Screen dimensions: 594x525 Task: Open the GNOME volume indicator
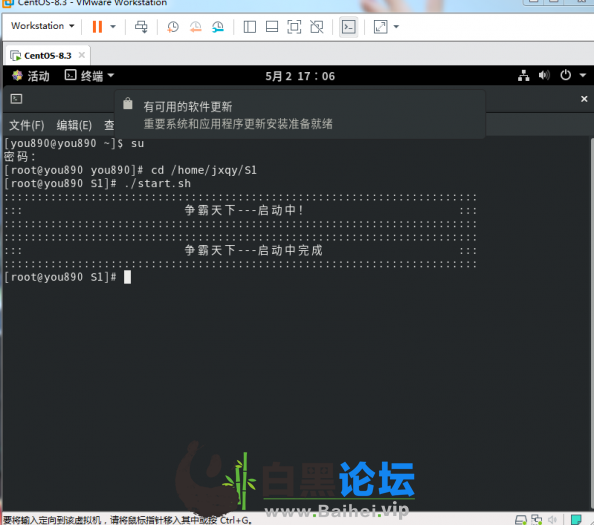tap(544, 75)
